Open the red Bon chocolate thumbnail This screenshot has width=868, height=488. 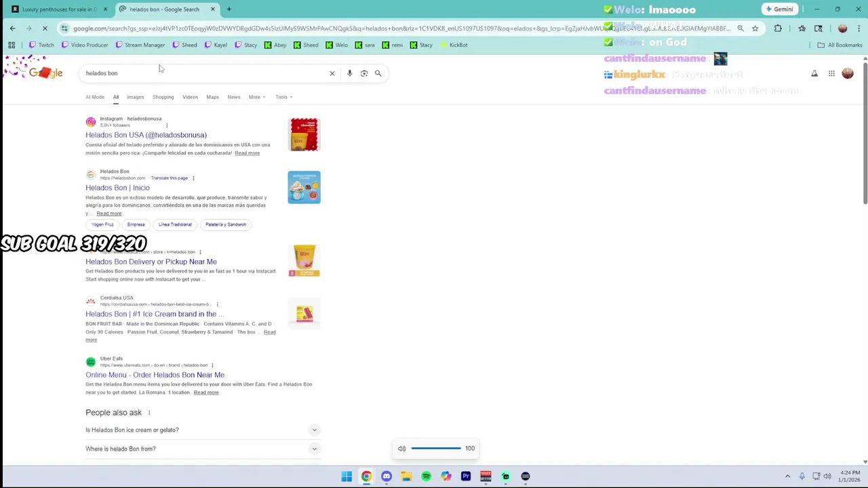tap(304, 134)
